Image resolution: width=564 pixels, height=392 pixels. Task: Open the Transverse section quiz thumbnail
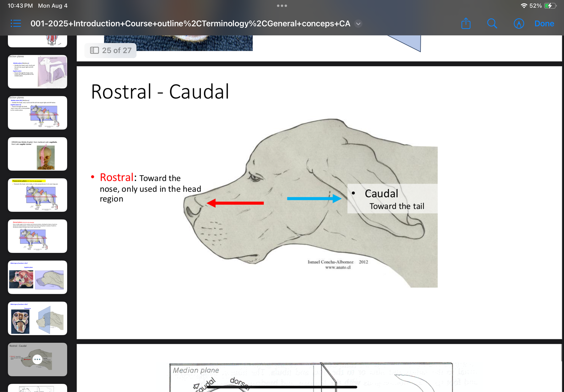pos(37,318)
